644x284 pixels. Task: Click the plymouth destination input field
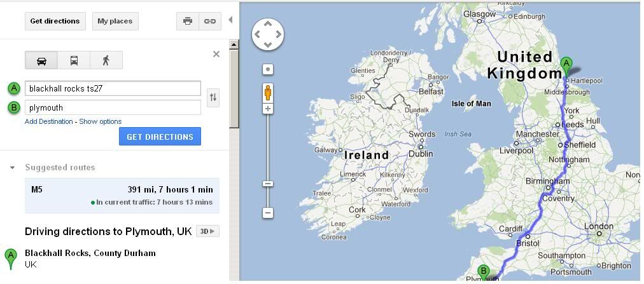(x=113, y=107)
